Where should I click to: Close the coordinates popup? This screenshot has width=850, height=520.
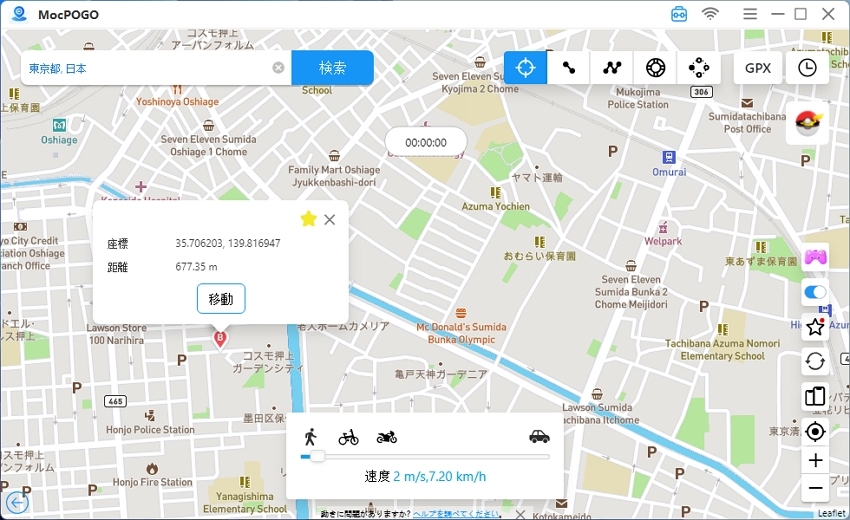(329, 220)
